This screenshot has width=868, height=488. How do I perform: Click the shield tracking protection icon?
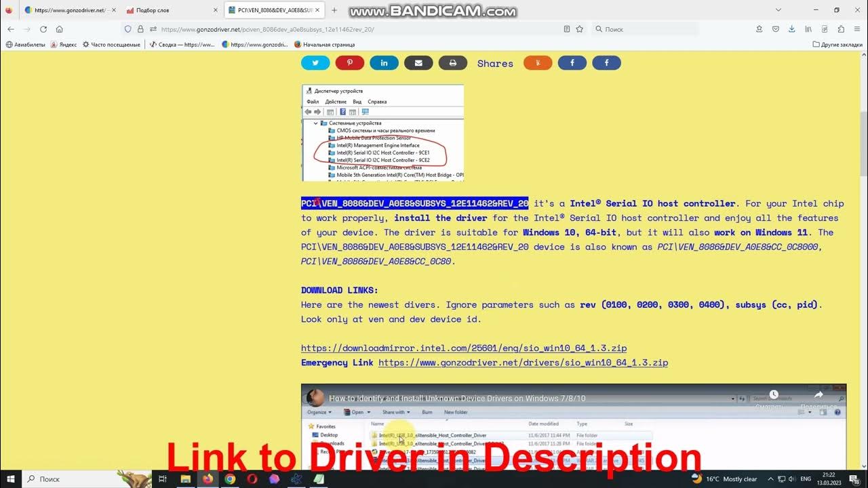tap(128, 29)
